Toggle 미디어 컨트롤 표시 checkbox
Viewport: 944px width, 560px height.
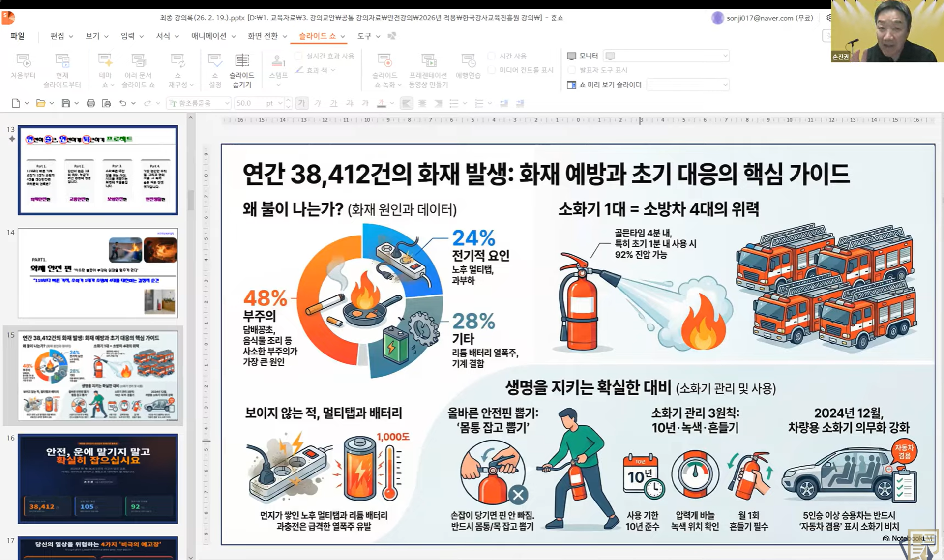click(492, 70)
